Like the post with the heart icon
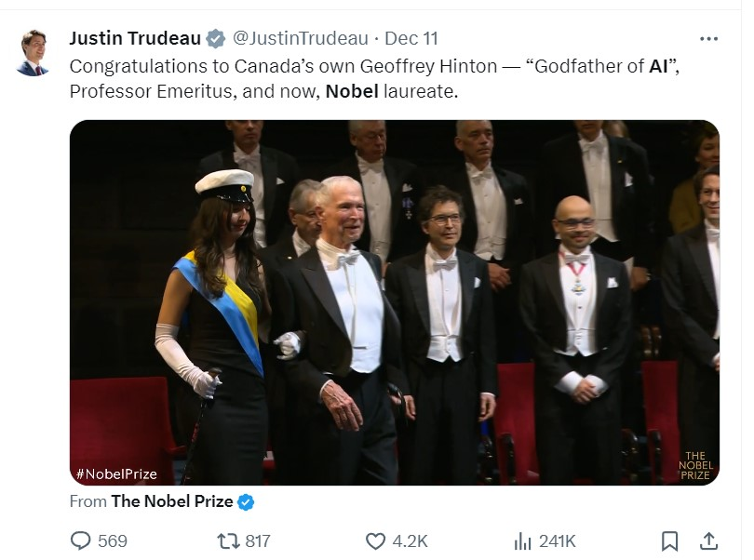Image resolution: width=754 pixels, height=560 pixels. click(375, 541)
